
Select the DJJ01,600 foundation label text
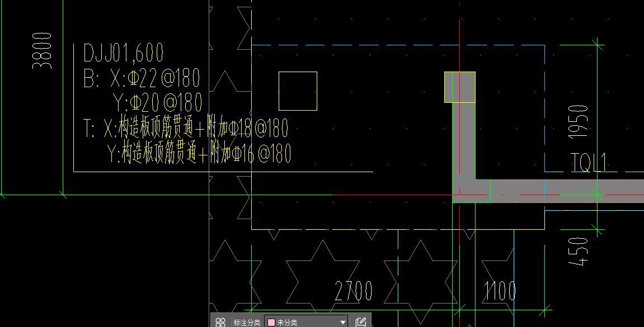click(x=123, y=53)
